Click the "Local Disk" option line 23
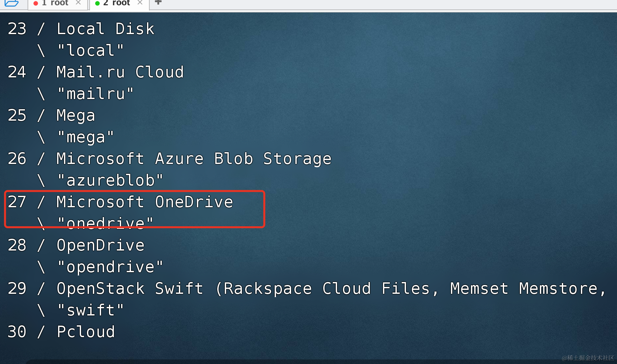This screenshot has width=617, height=364. (x=81, y=29)
